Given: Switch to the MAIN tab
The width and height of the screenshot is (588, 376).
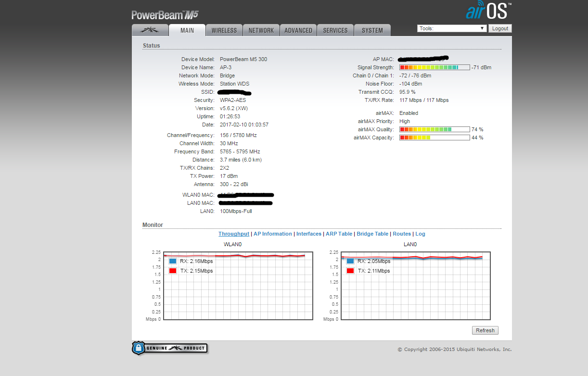Looking at the screenshot, I should pyautogui.click(x=187, y=30).
